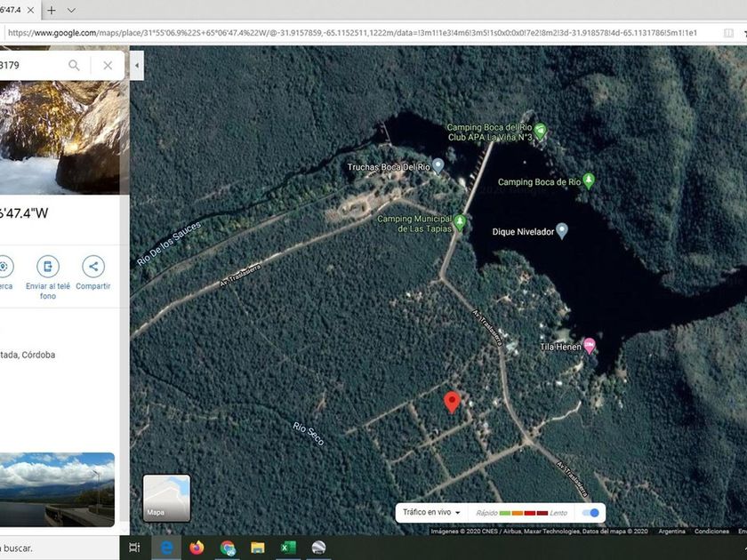747x560 pixels.
Task: Click the Camping Boca de Rio marker
Action: pyautogui.click(x=588, y=181)
